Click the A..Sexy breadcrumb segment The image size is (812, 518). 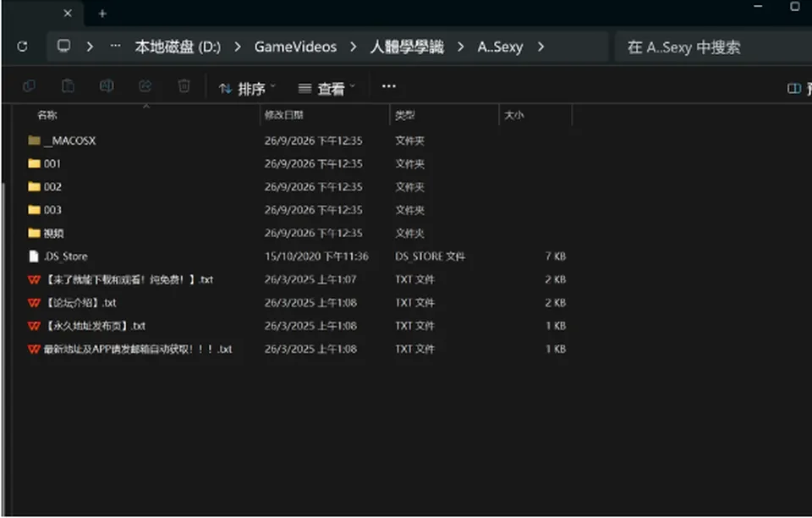[500, 47]
